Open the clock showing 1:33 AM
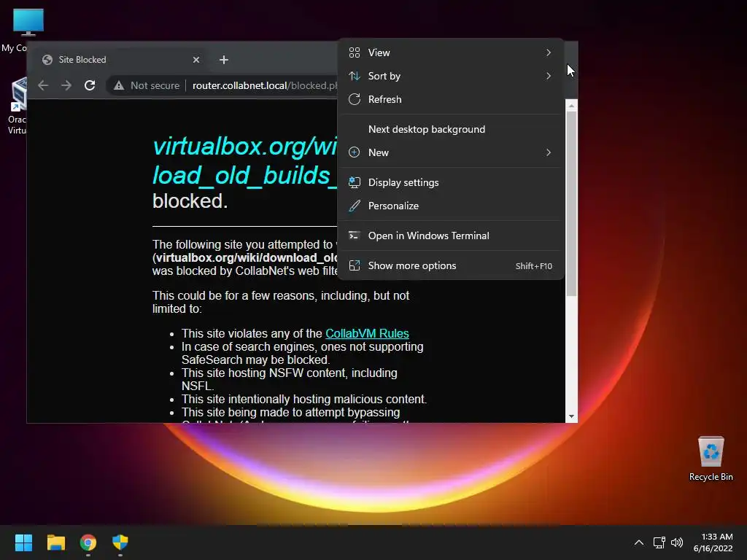This screenshot has width=747, height=560. coord(716,537)
